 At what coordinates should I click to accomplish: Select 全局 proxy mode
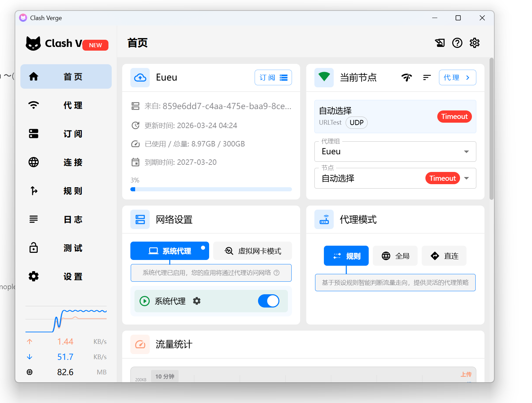(x=395, y=256)
